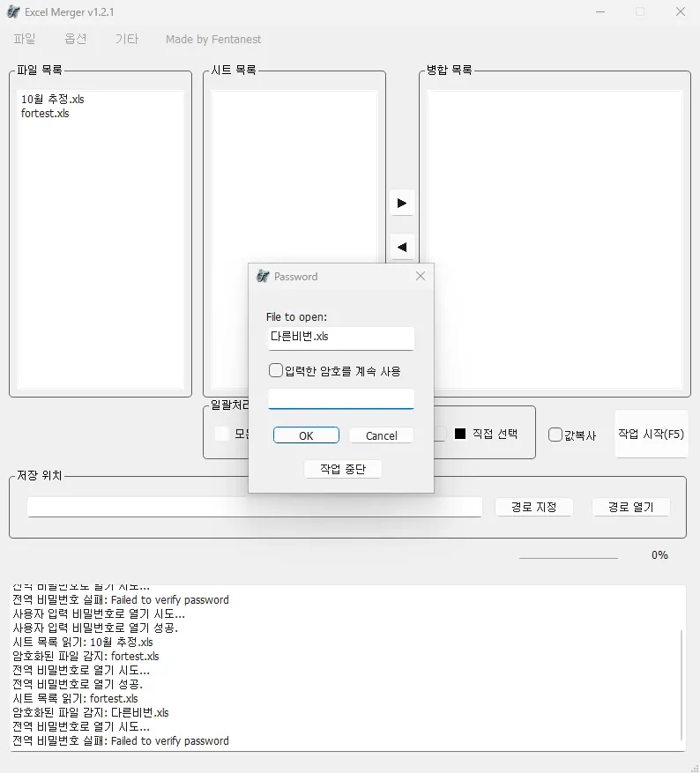700x773 pixels.
Task: Click 작업 중단 button
Action: click(x=343, y=469)
